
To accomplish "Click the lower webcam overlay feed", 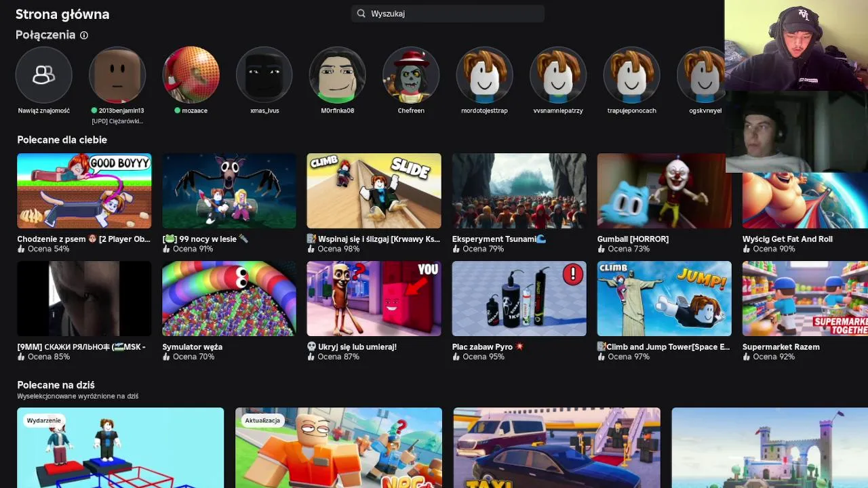I will (796, 132).
